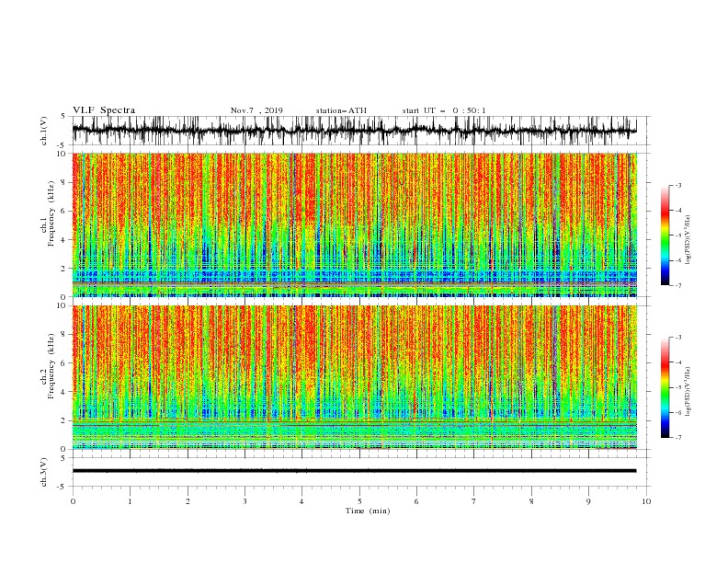Screen dimensions: 728x563
Task: Click the "10" kHz tick of the ch.2 spectrogram
Action: [x=63, y=306]
